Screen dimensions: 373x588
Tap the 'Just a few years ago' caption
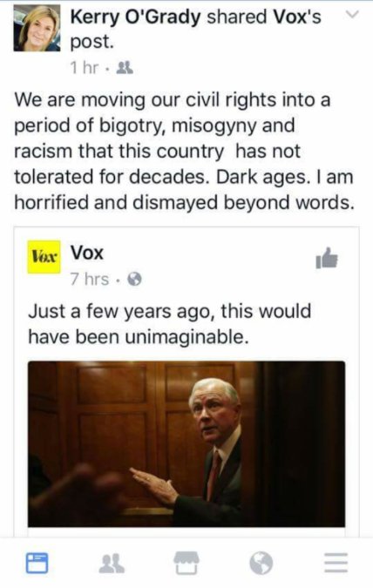point(170,324)
